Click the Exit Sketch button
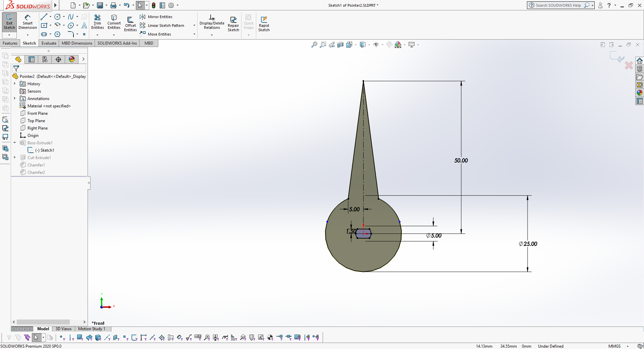644x349 pixels. 9,22
